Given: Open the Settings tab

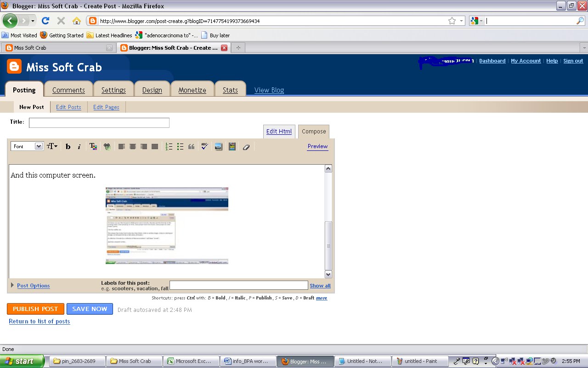Looking at the screenshot, I should click(x=113, y=90).
